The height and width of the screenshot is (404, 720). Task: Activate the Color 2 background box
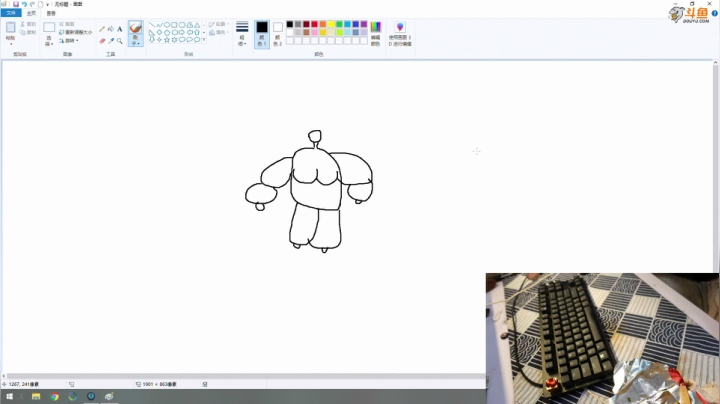click(x=277, y=34)
